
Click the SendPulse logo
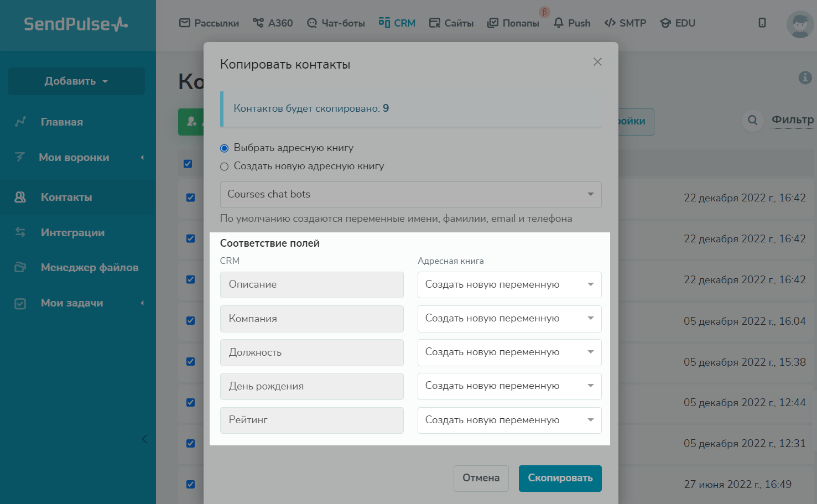pyautogui.click(x=76, y=24)
